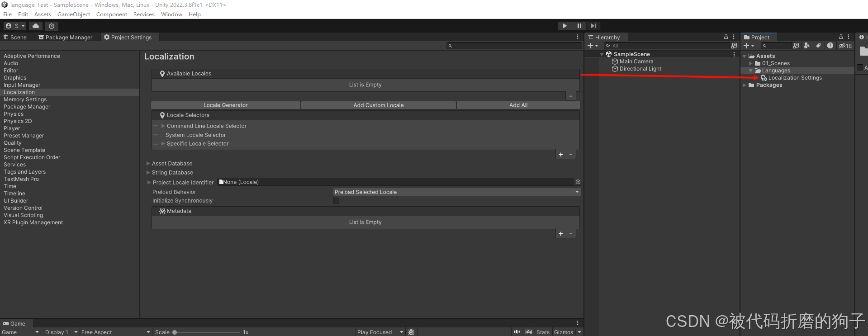Select Player in settings sidebar
Viewport: 868px width, 336px height.
point(12,128)
